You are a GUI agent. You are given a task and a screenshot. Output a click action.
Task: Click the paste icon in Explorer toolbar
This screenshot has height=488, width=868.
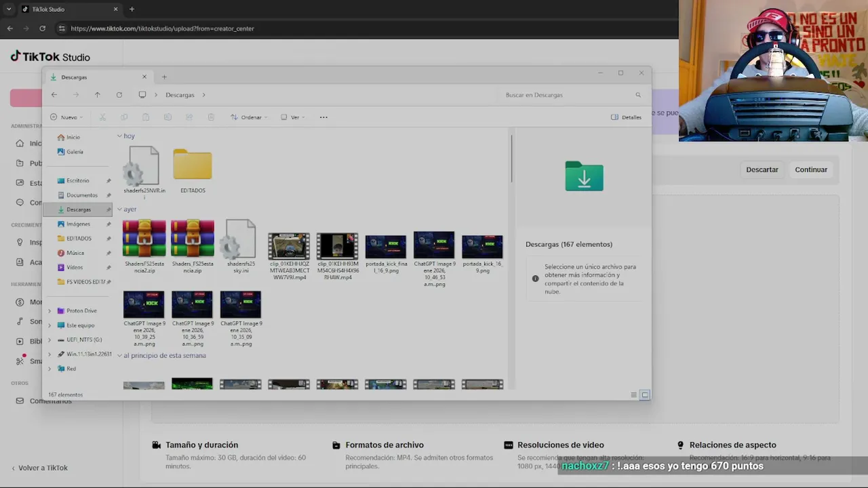click(146, 117)
